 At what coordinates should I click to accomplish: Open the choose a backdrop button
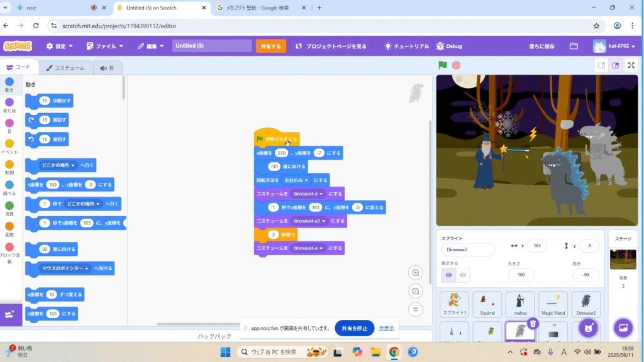click(623, 328)
